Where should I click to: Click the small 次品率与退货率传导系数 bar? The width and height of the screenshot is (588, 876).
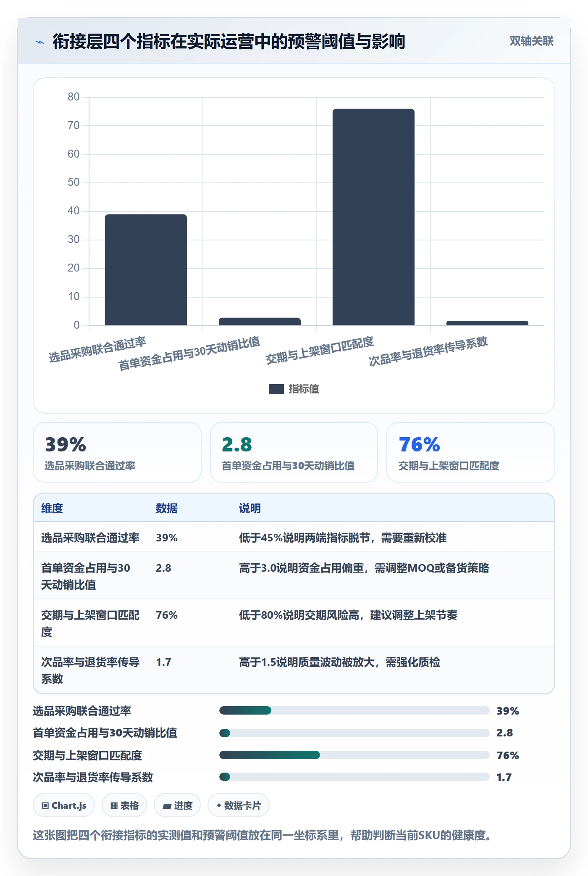(487, 323)
